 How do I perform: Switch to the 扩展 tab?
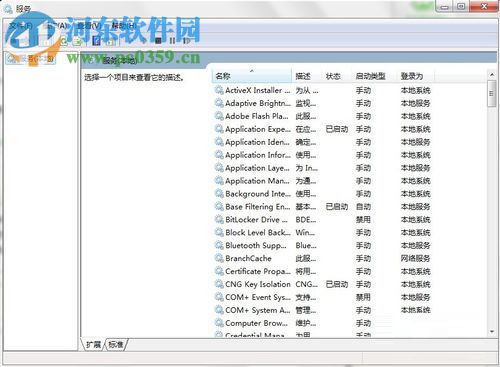tap(93, 344)
